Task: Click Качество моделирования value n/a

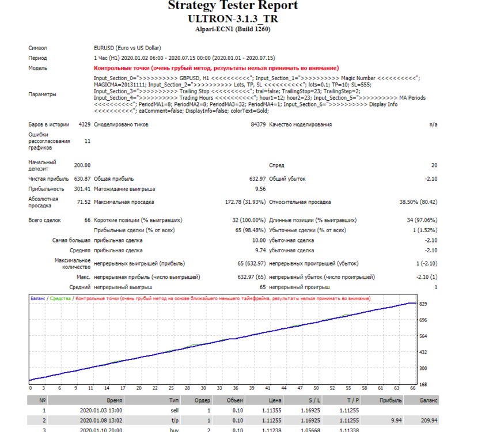Action: point(433,124)
